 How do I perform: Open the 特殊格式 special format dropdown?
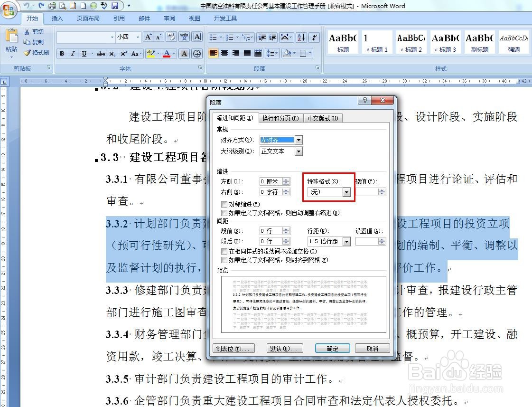pos(346,192)
